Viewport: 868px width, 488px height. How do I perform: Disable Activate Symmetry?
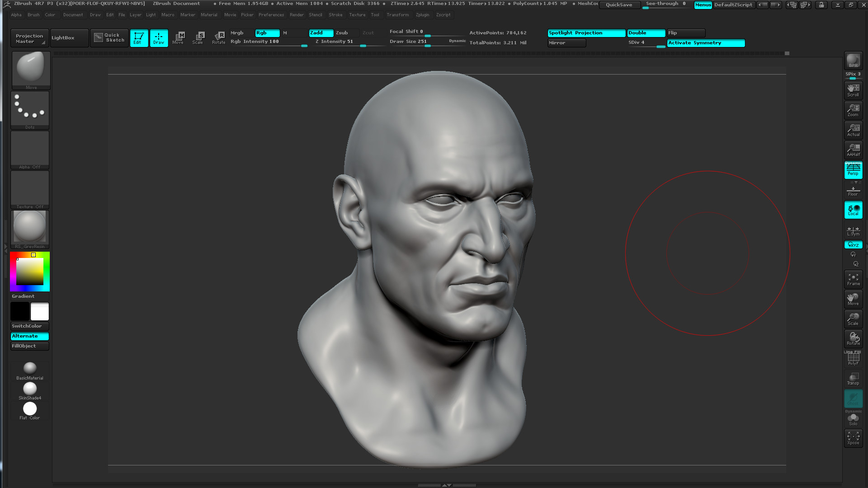point(706,42)
